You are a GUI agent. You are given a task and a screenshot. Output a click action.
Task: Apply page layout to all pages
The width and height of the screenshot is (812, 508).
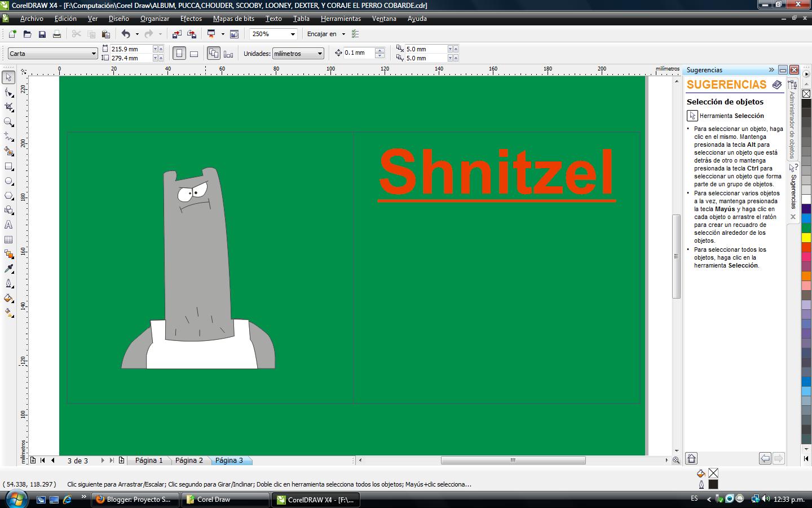[x=214, y=53]
